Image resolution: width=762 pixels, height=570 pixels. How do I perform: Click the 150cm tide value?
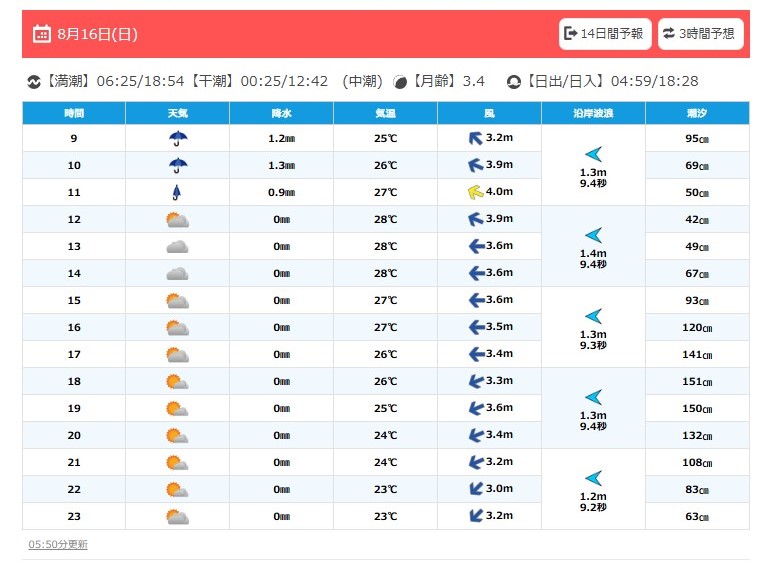[x=697, y=409]
